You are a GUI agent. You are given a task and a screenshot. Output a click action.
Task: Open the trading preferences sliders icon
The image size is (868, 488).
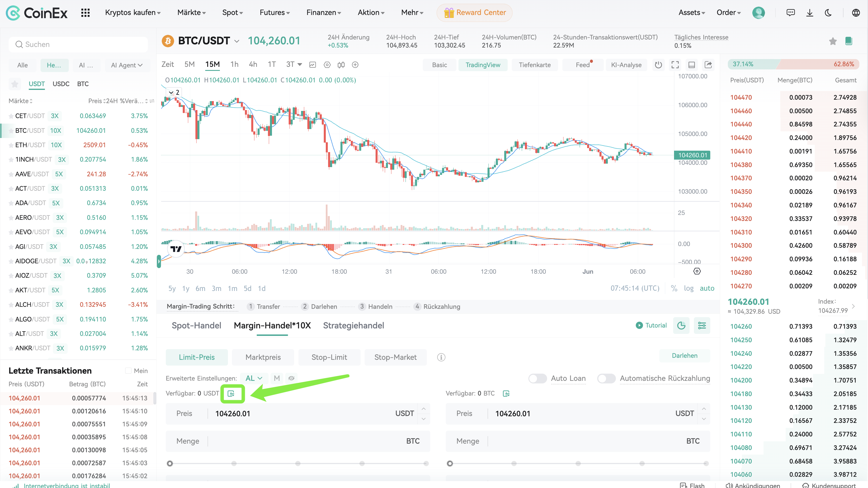click(x=702, y=326)
